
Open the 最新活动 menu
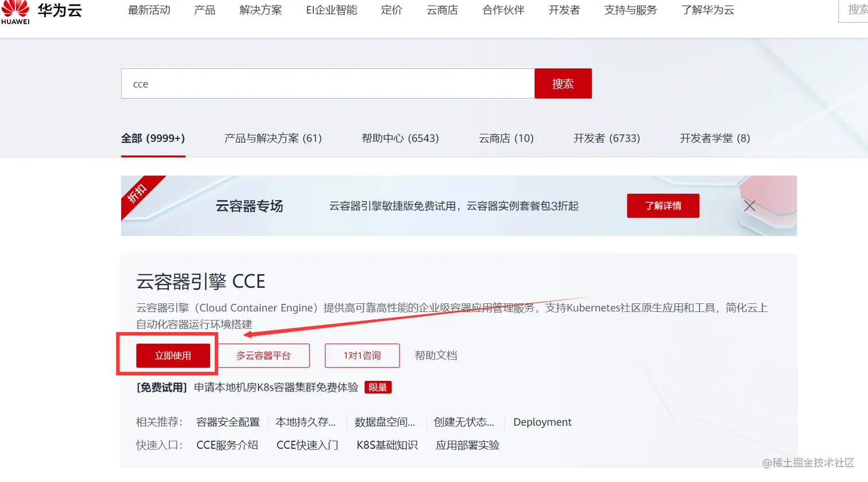(x=149, y=10)
